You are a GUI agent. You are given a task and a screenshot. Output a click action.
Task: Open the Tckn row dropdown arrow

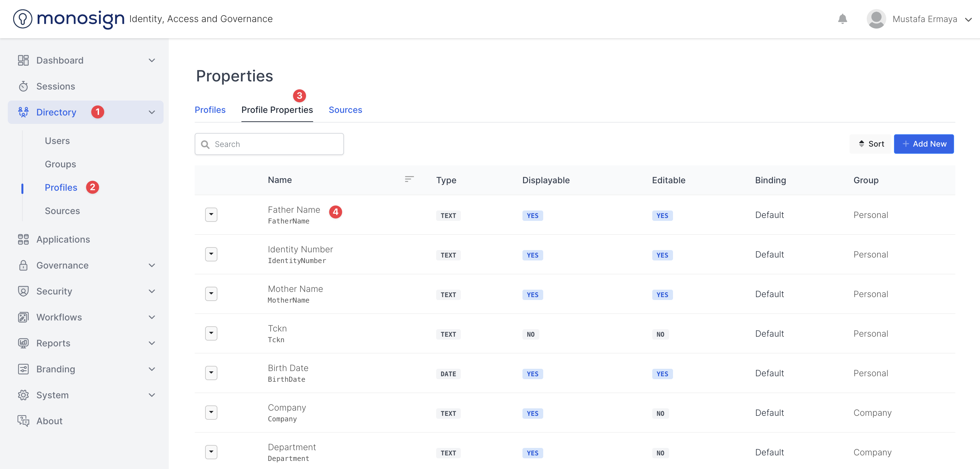(211, 333)
